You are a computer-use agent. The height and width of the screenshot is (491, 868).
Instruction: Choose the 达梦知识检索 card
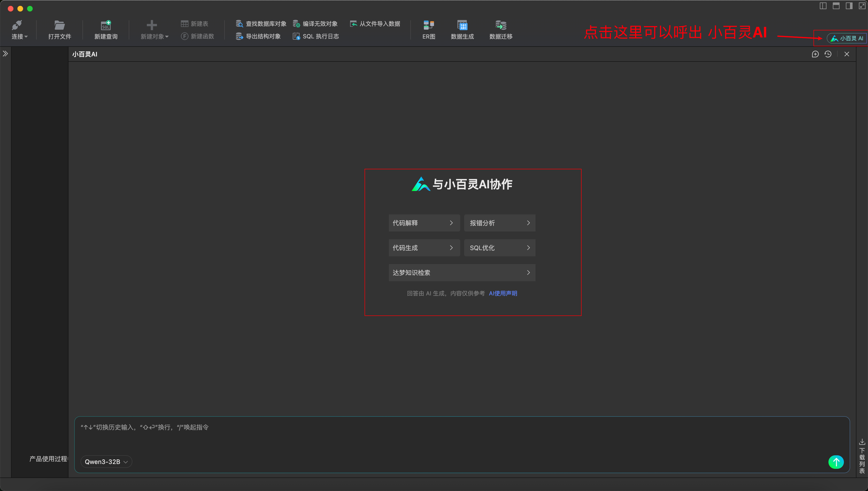pos(461,273)
